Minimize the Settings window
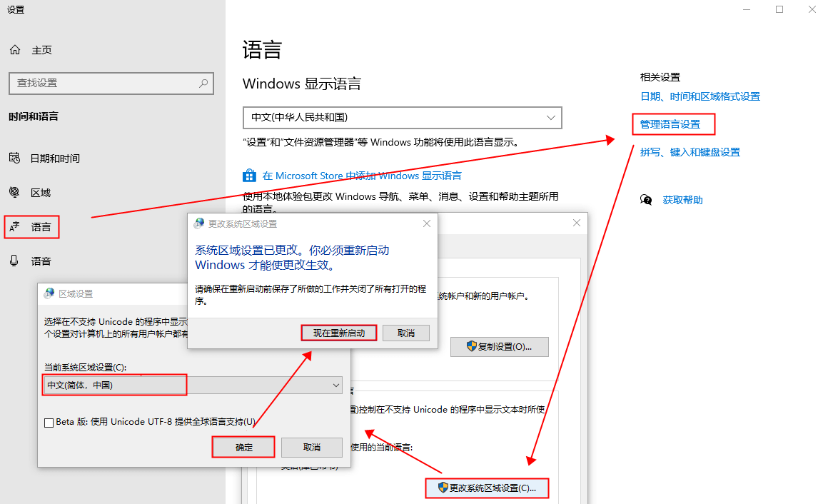823x504 pixels. [747, 9]
